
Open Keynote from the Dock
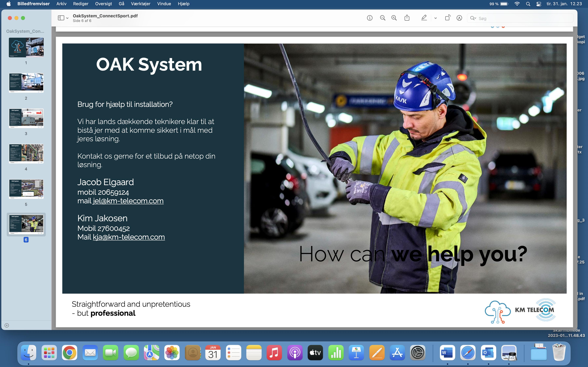pos(356,353)
